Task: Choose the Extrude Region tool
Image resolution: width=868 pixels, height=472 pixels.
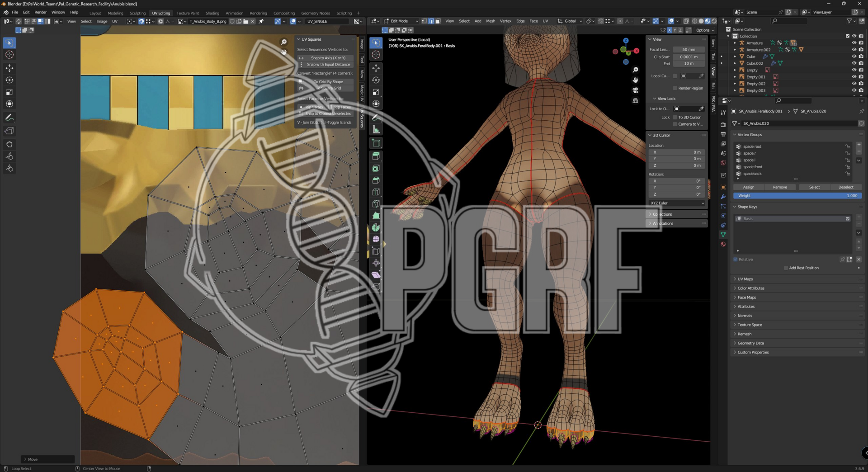Action: point(376,156)
